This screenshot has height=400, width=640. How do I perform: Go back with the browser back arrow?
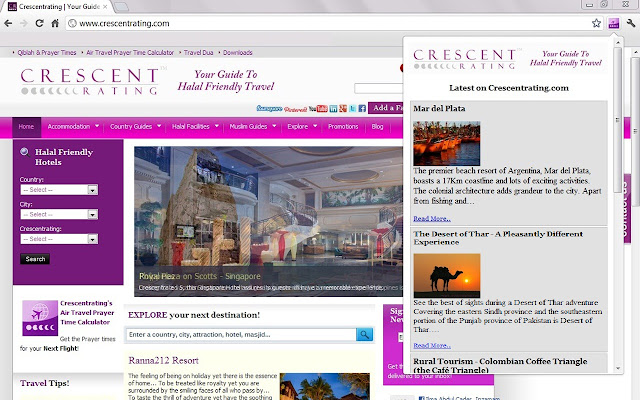[8, 23]
